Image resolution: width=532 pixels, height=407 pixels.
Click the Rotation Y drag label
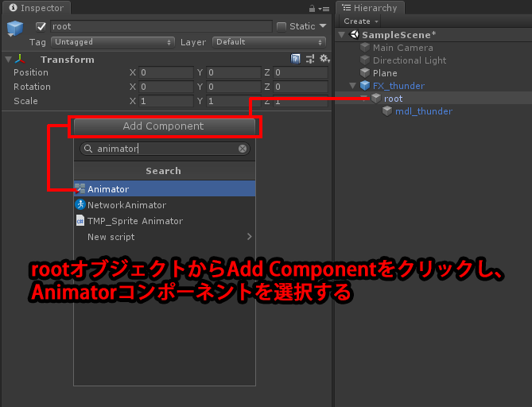tap(200, 87)
